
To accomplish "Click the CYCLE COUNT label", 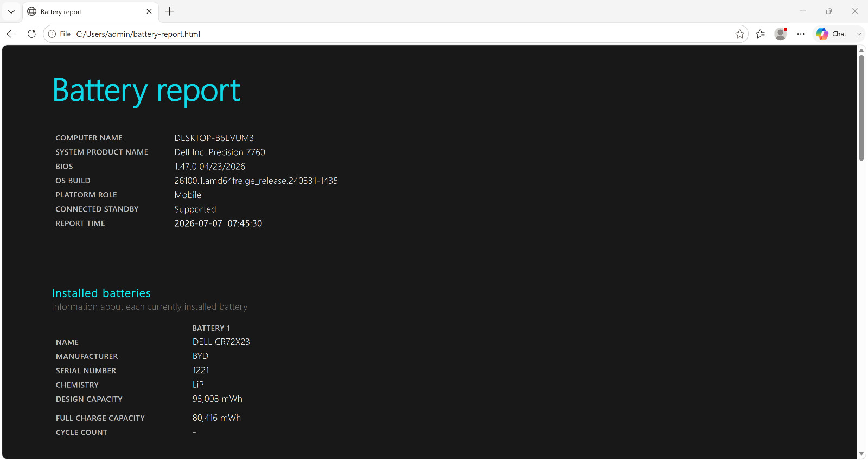I will (x=81, y=432).
